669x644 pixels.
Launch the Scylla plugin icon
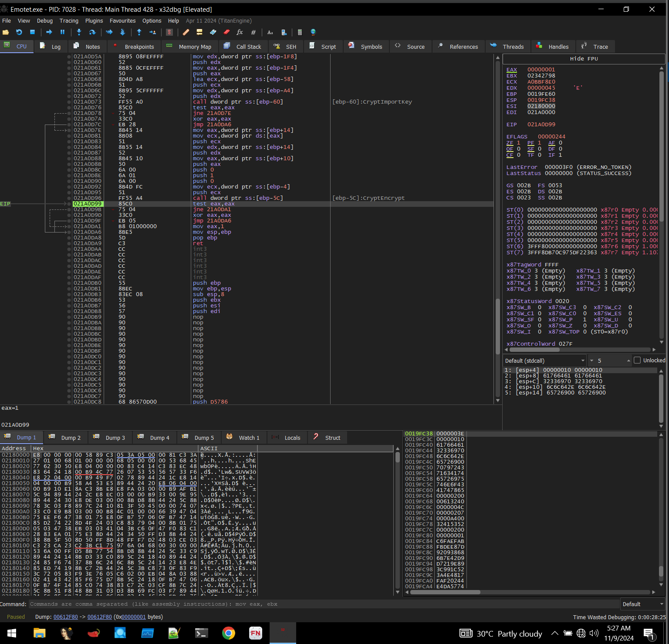[x=169, y=32]
